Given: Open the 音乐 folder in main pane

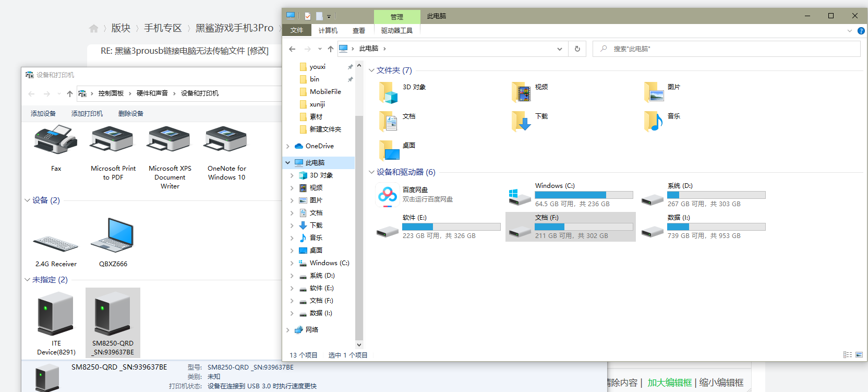Looking at the screenshot, I should pyautogui.click(x=662, y=122).
